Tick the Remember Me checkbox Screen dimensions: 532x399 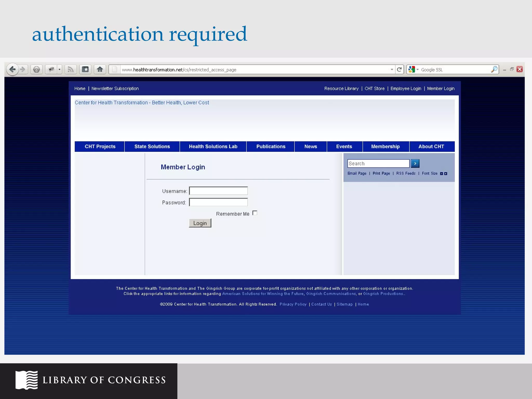pos(255,213)
